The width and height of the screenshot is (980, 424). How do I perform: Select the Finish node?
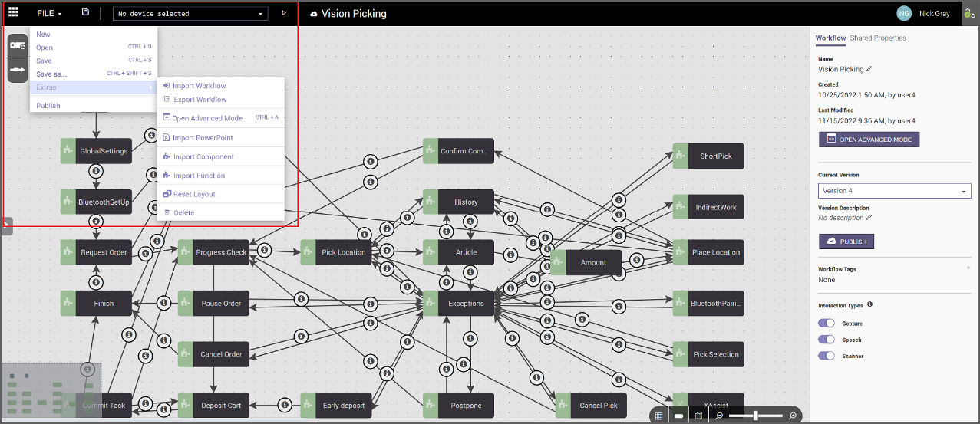[x=96, y=303]
